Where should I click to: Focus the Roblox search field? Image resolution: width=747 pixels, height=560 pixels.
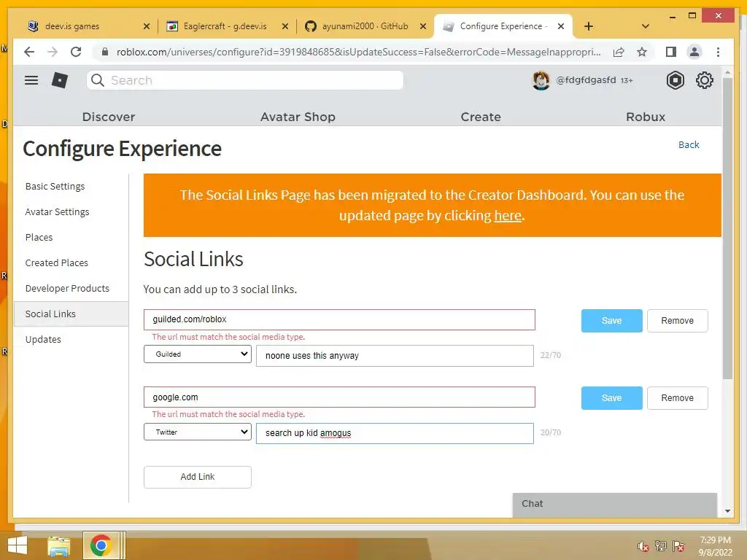point(245,80)
